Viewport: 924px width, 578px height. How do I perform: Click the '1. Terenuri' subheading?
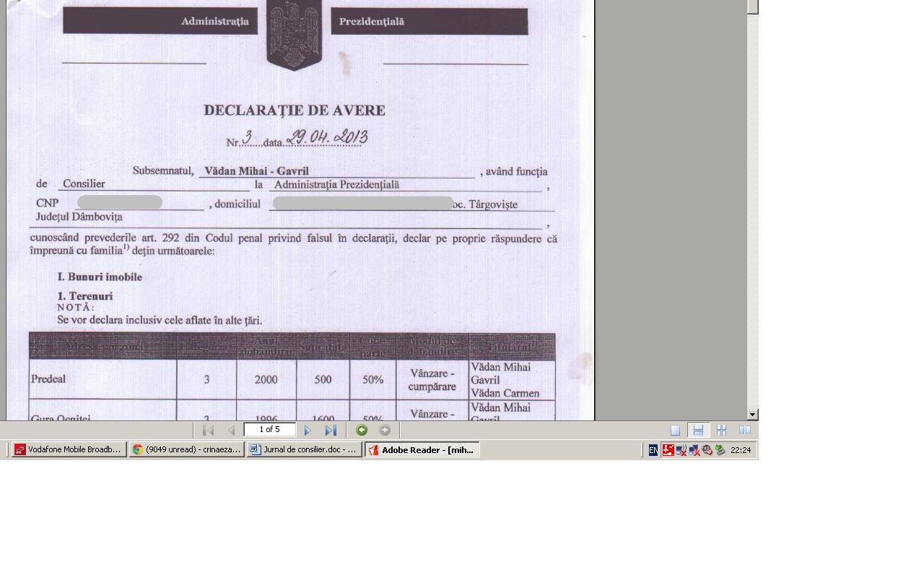(85, 296)
